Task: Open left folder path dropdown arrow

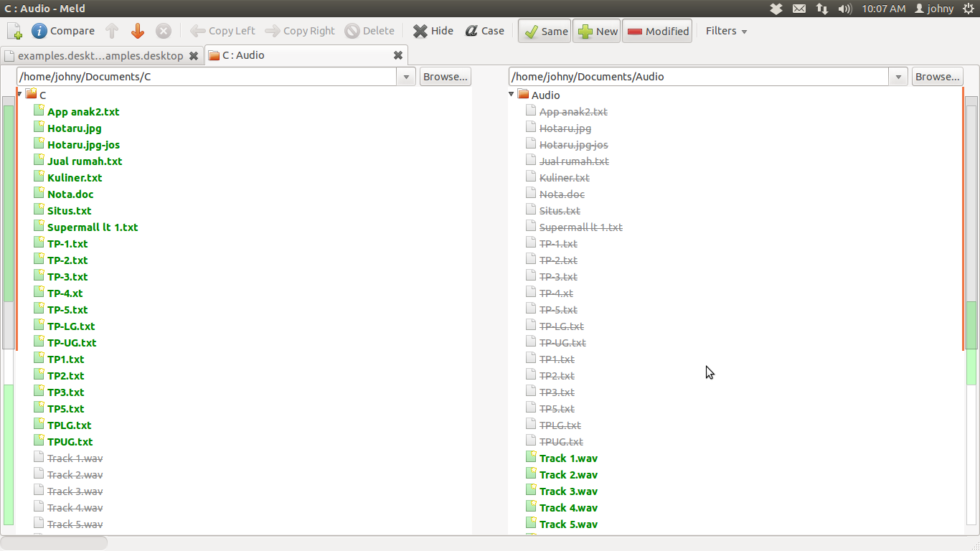Action: click(x=407, y=77)
